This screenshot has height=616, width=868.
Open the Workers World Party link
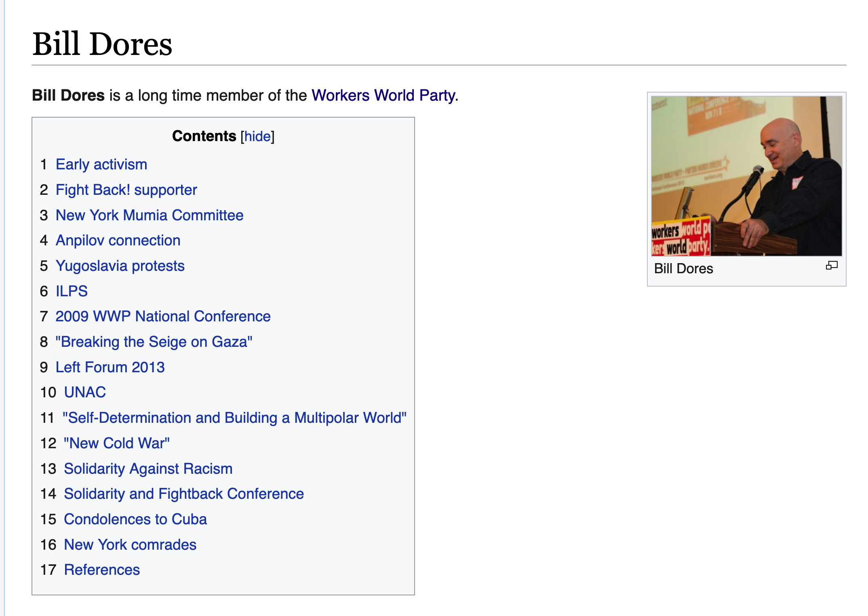pyautogui.click(x=383, y=95)
